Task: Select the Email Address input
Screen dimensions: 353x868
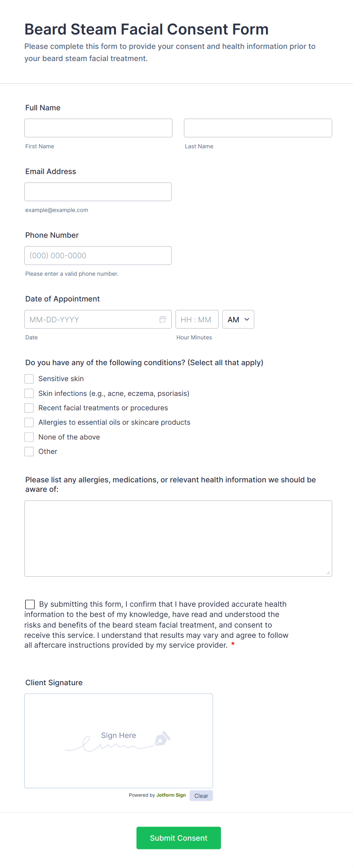Action: (98, 192)
